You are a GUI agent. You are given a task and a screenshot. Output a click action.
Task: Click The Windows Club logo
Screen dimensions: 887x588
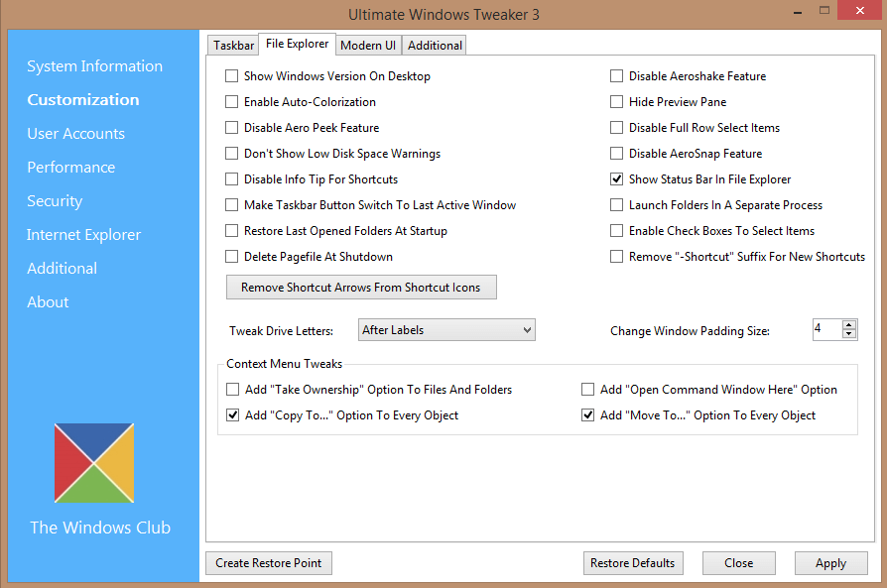pos(94,463)
